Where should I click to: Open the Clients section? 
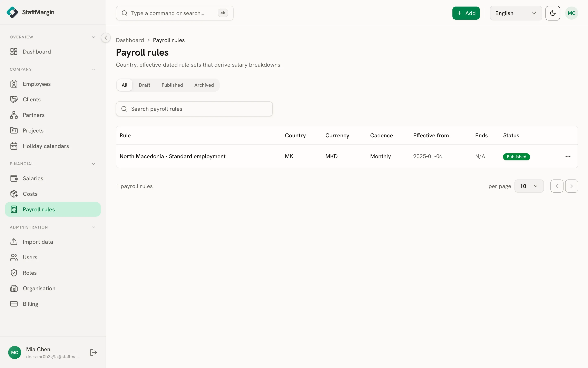[x=53, y=100]
